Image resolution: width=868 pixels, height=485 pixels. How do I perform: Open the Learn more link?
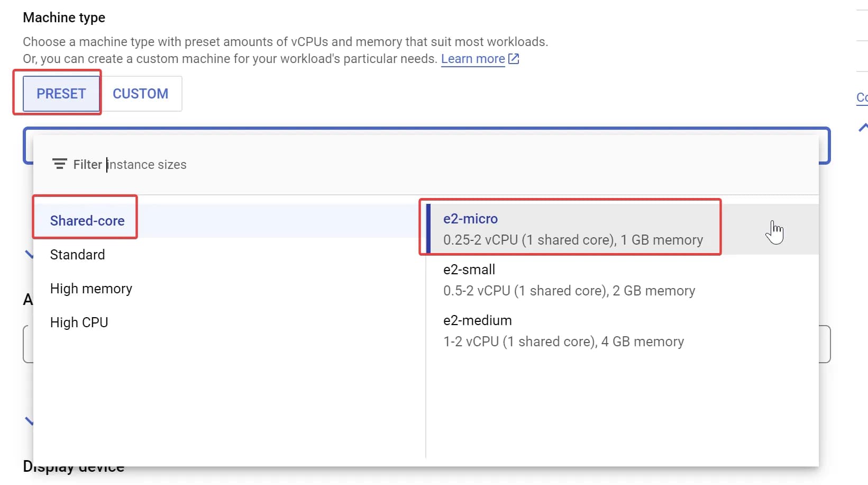pyautogui.click(x=473, y=59)
